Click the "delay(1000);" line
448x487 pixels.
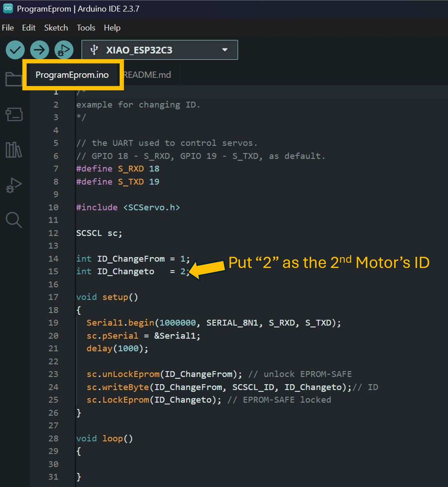[x=117, y=348]
